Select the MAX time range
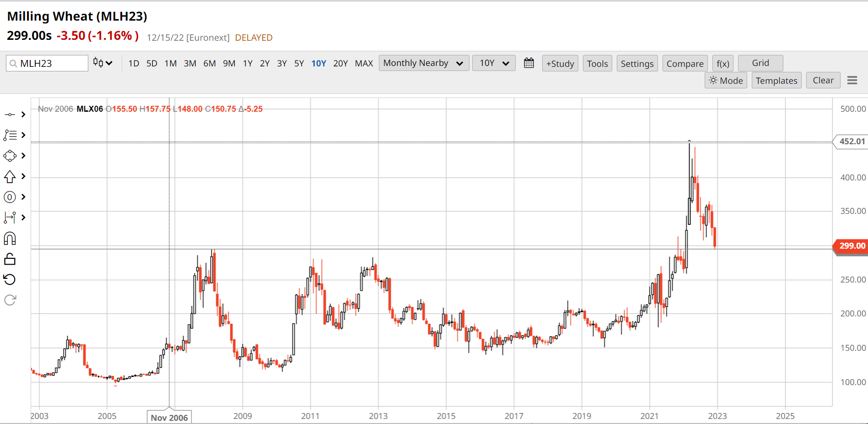 point(364,64)
